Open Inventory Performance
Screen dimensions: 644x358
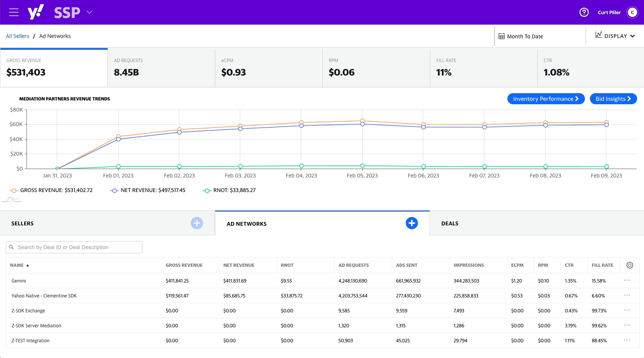tap(546, 99)
